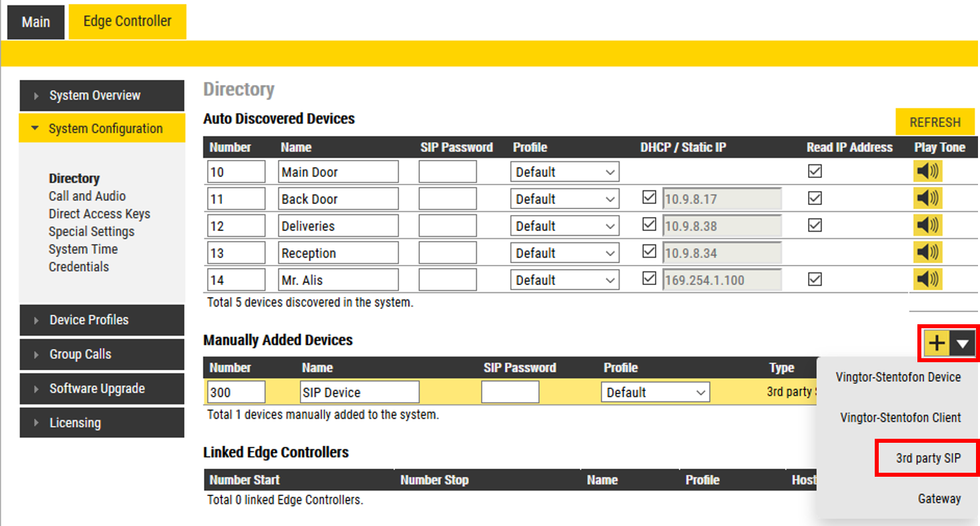
Task: Open Call and Audio settings link
Action: (87, 196)
